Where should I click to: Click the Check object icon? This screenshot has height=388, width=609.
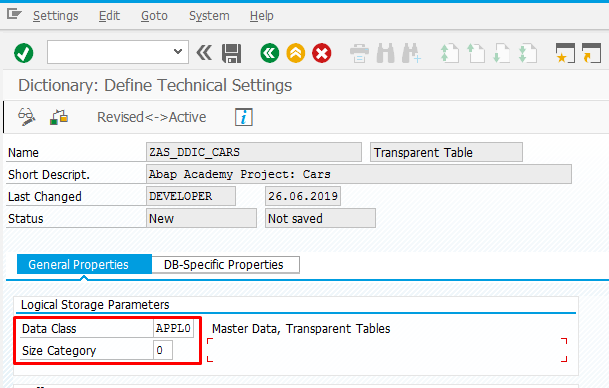(59, 117)
